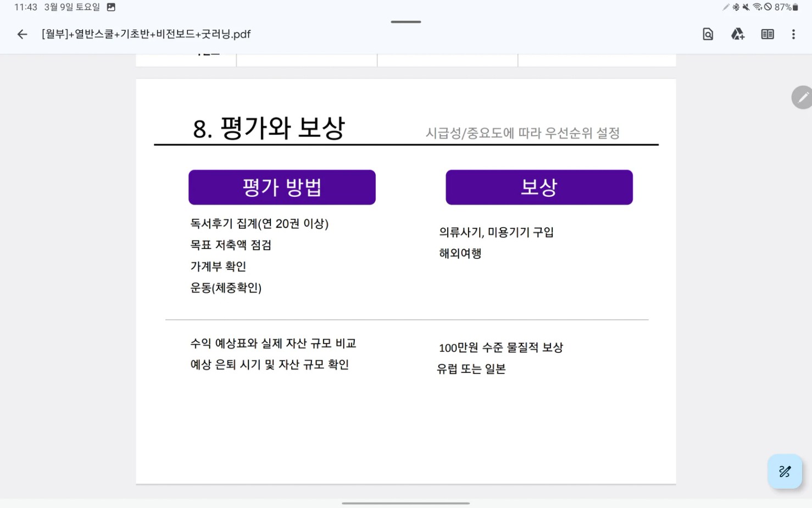Screen dimensions: 812x508
Task: Tap the purple 평가 방법 header box
Action: pos(282,187)
